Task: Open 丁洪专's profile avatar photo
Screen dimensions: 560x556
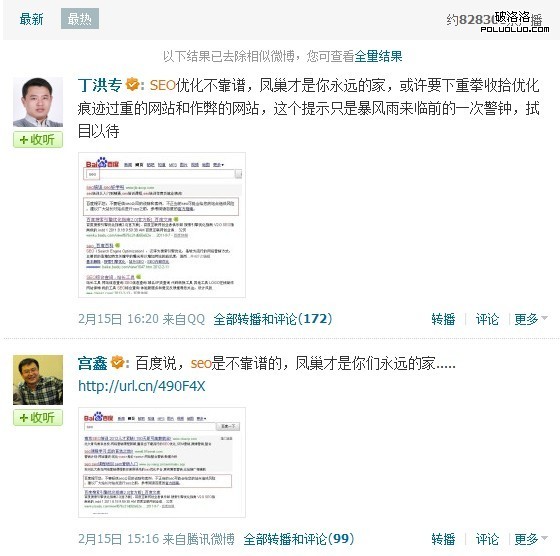Action: click(x=38, y=102)
